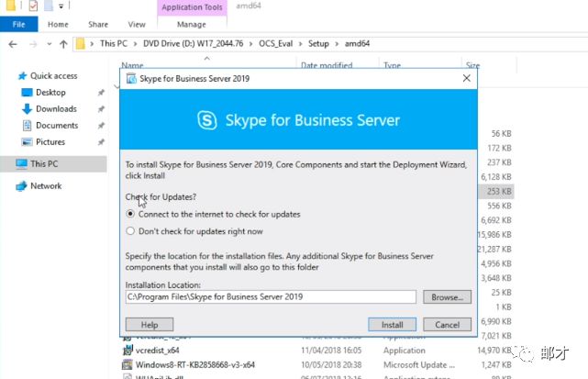Expand breadcrumb chevron after This PC

coord(135,43)
